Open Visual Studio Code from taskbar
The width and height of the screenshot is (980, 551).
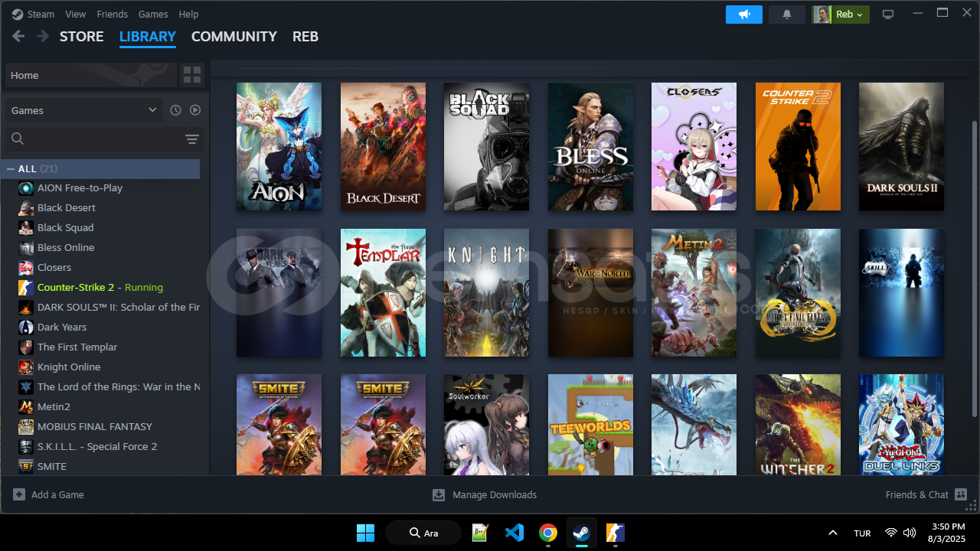pos(514,533)
